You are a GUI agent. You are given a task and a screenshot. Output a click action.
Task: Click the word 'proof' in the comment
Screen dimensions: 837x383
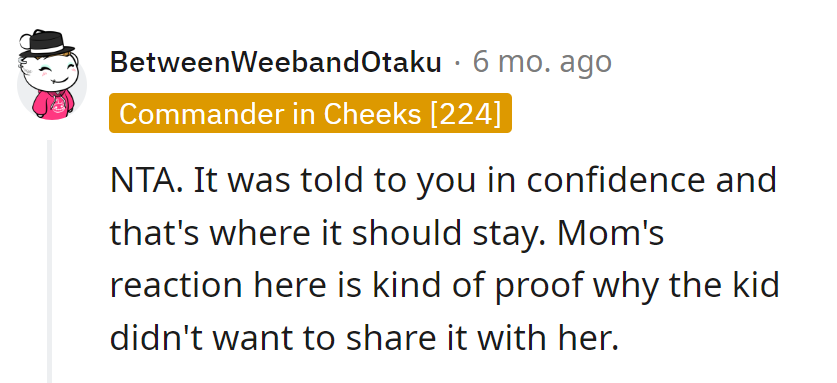point(538,286)
